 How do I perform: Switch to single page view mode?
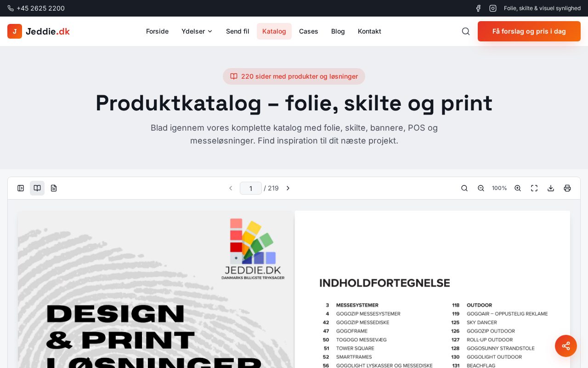point(54,188)
